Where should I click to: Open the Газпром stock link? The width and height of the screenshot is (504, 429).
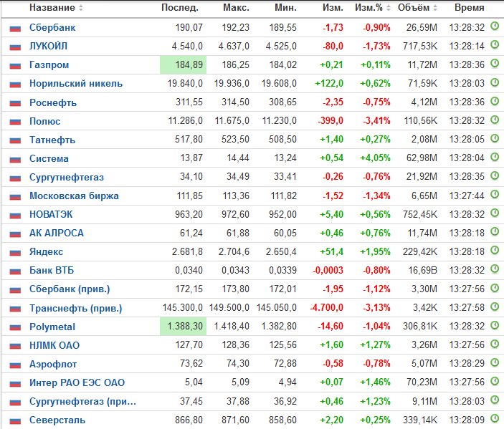click(49, 65)
